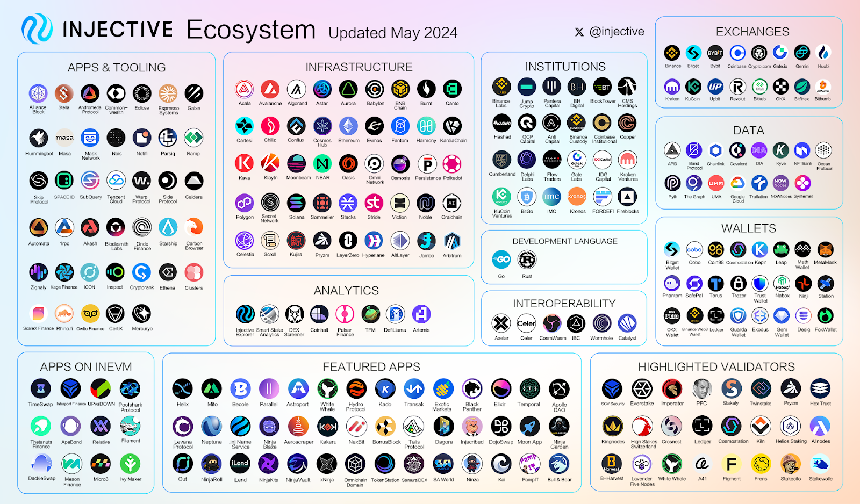Image resolution: width=860 pixels, height=504 pixels.
Task: Select the Black Panther app icon
Action: tap(472, 388)
